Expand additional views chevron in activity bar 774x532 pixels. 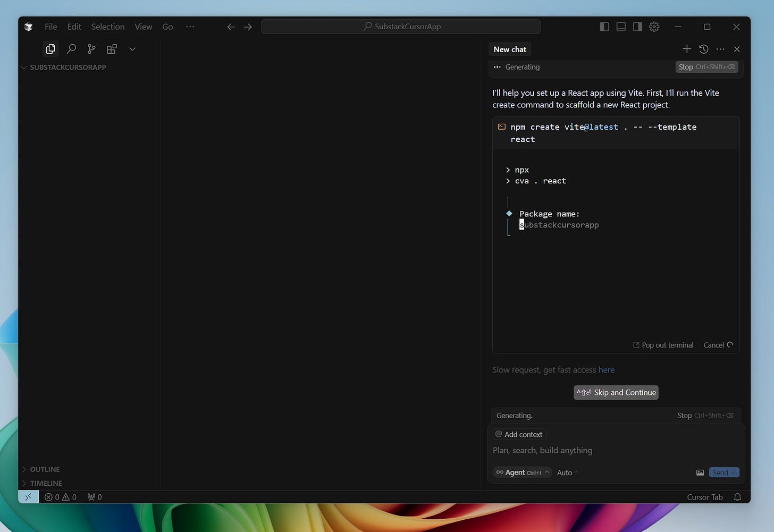(x=132, y=49)
